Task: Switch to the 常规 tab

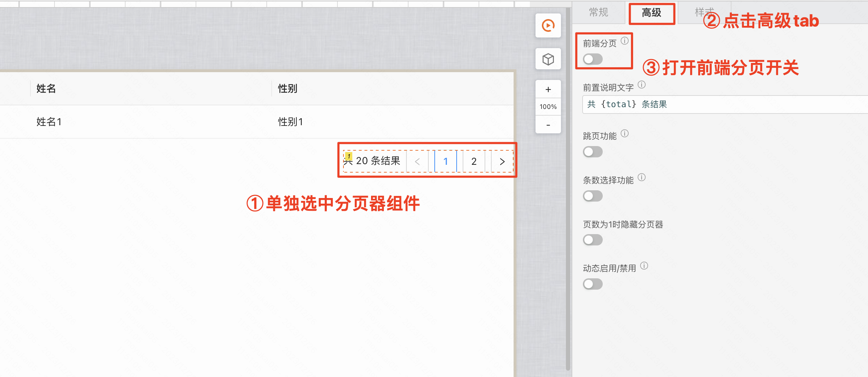Action: pos(598,12)
